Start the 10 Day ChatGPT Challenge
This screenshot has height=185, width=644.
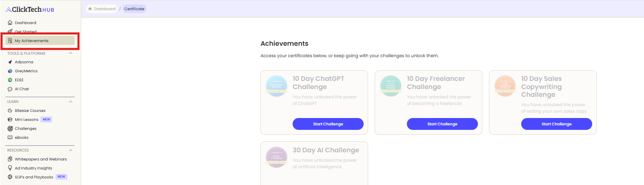point(328,124)
